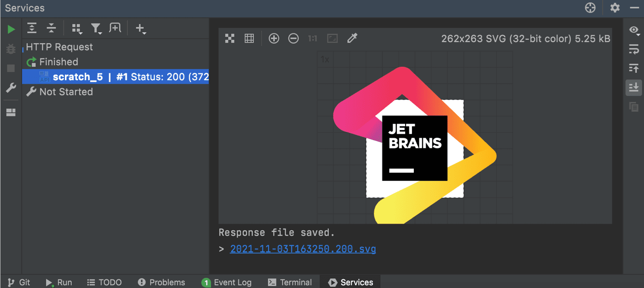This screenshot has width=644, height=288.
Task: Open the Run tool window tab
Action: point(59,282)
